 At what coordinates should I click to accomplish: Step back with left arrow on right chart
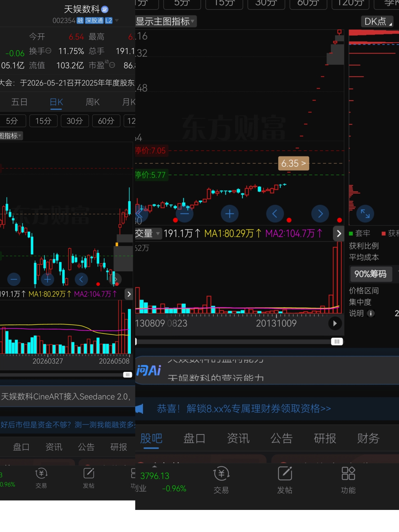click(275, 214)
